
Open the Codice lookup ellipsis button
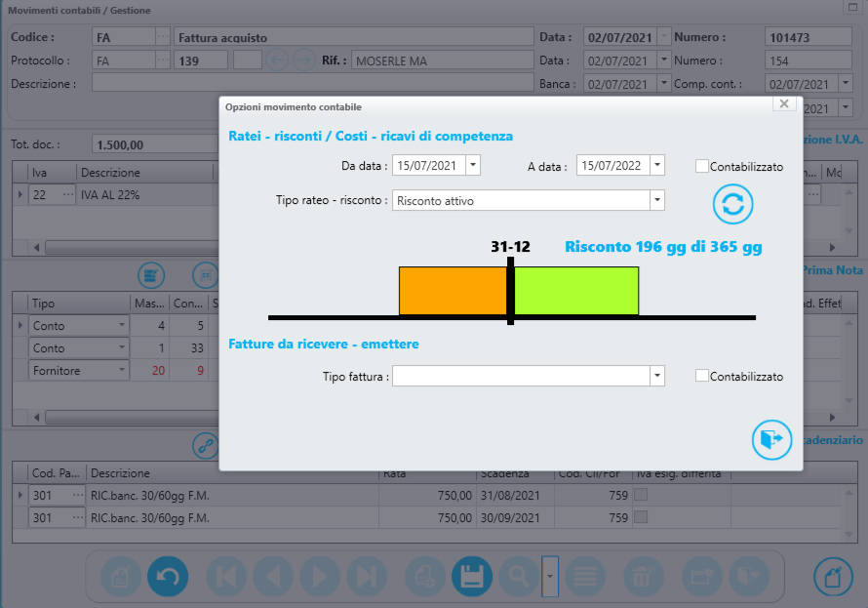point(163,37)
